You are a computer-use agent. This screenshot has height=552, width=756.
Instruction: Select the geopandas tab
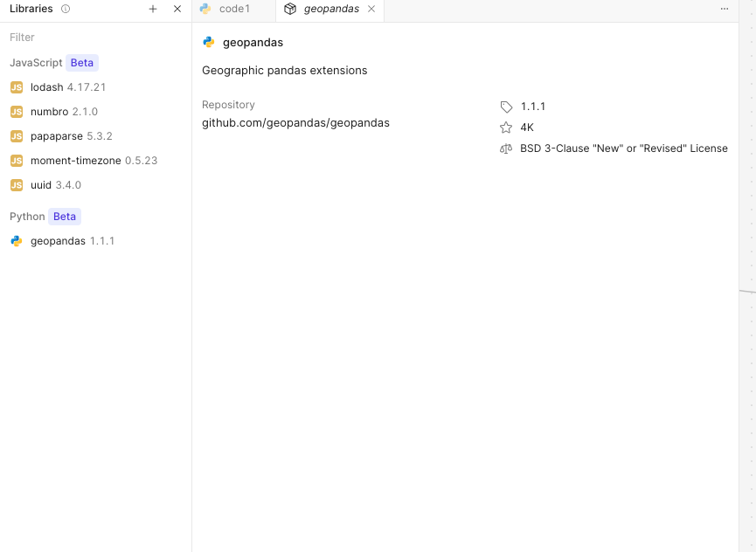point(330,9)
